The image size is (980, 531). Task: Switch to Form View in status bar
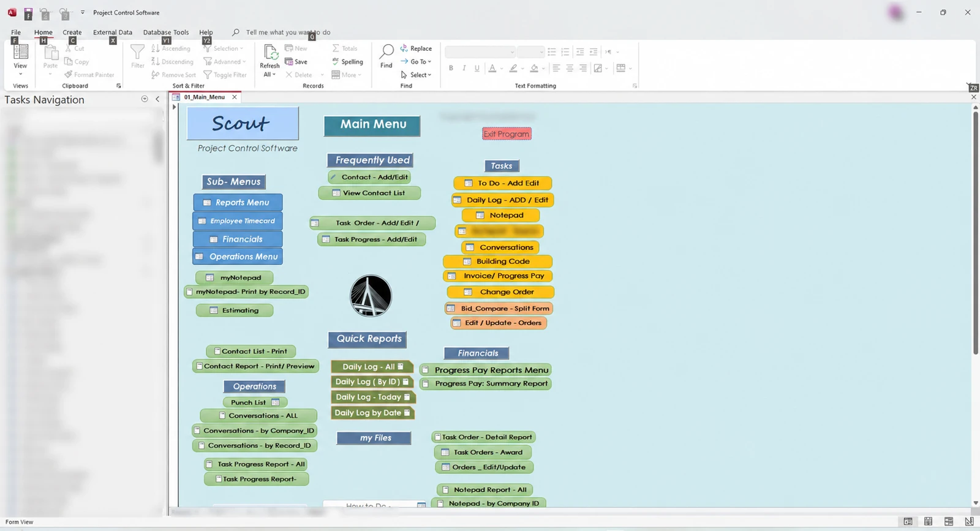pos(908,522)
